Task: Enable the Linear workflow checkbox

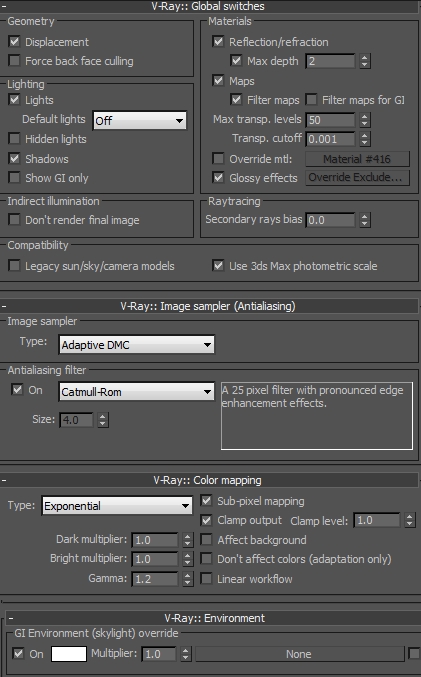Action: pyautogui.click(x=206, y=579)
